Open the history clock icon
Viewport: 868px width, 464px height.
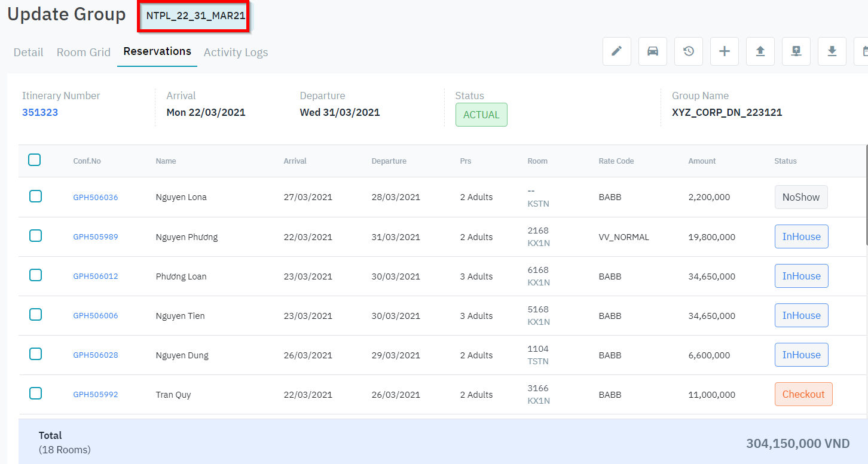[x=688, y=51]
